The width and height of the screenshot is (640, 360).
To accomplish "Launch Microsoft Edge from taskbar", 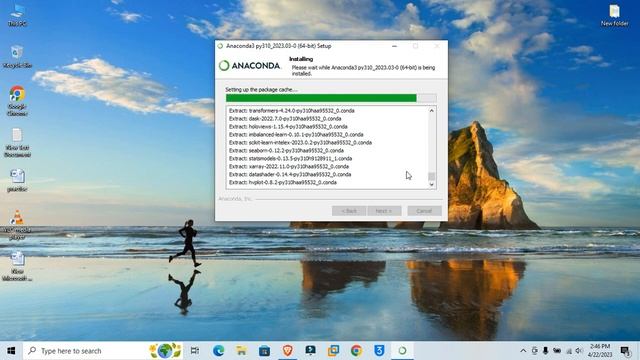I will 218,351.
